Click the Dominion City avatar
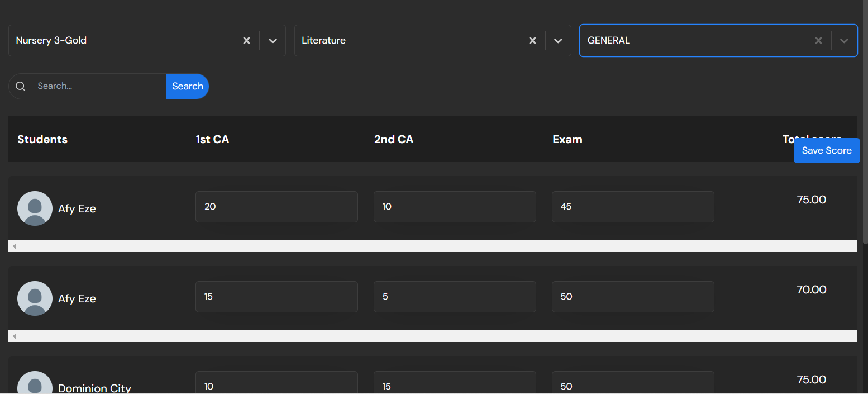Screen dimensions: 868x394 [35, 384]
